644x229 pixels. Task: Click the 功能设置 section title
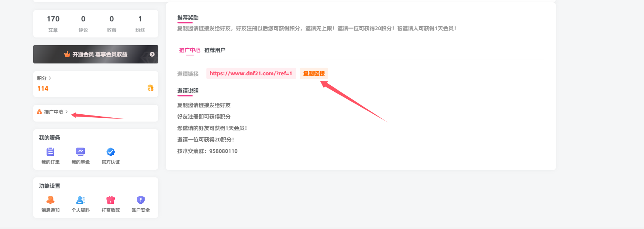coord(50,186)
